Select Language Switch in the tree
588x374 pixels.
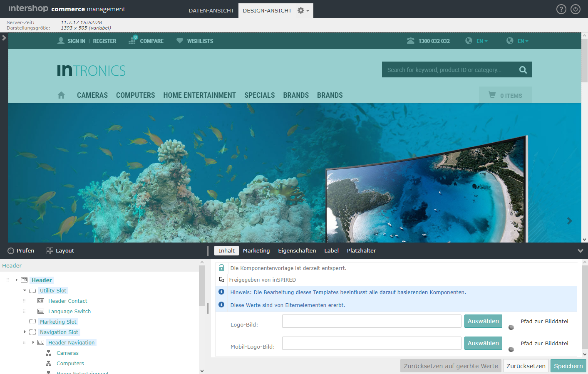(69, 312)
